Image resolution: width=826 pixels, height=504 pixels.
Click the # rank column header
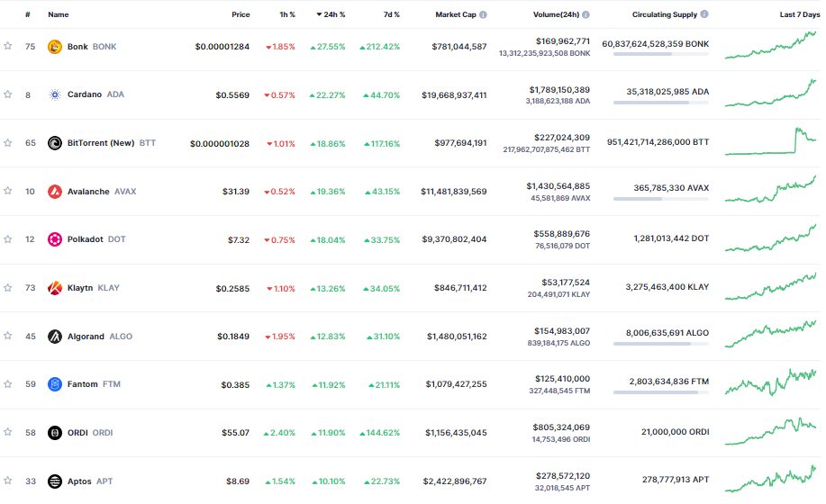(x=28, y=15)
